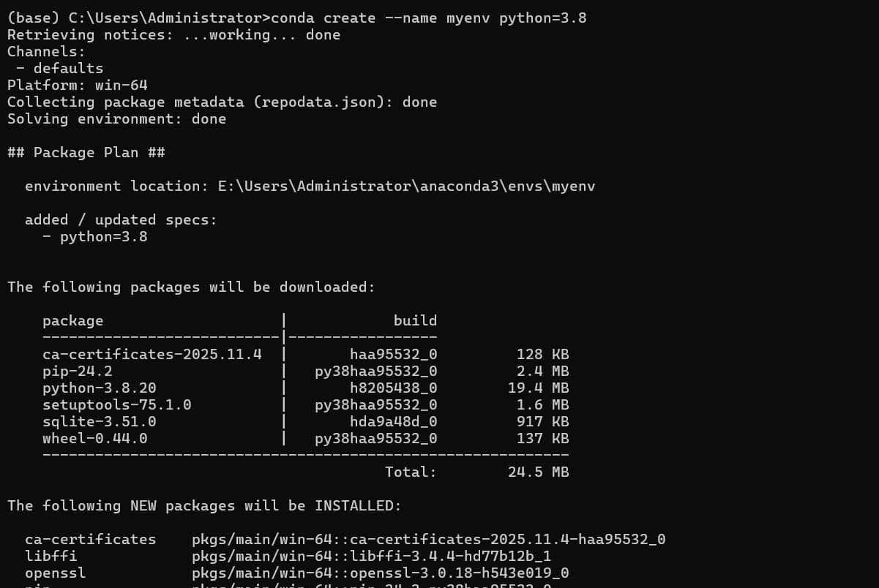The width and height of the screenshot is (879, 588).
Task: Click the "Retrieving notices" output line
Action: 173,34
